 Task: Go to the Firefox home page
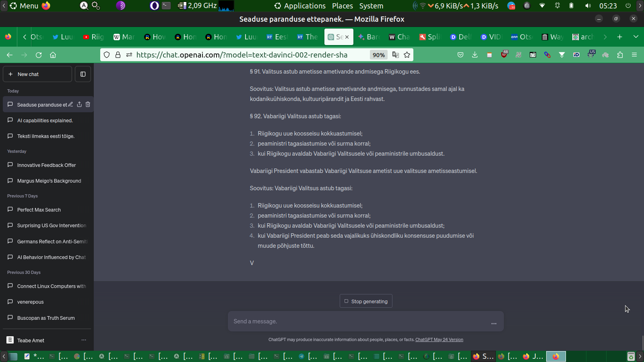[x=53, y=55]
